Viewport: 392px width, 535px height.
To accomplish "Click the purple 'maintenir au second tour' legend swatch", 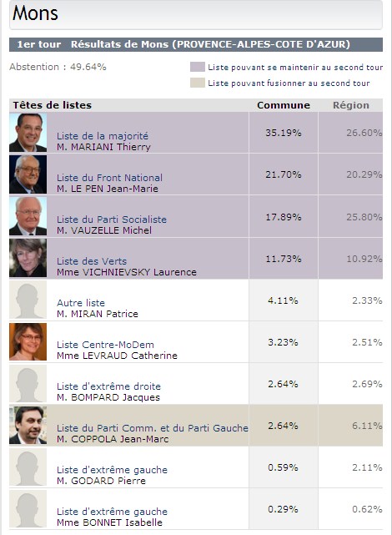I will (x=198, y=67).
